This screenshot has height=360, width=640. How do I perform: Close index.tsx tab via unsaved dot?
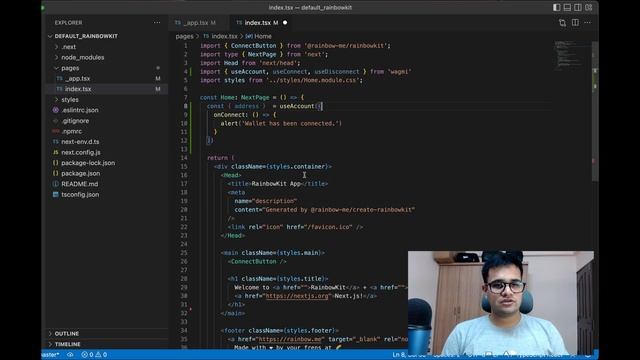click(x=285, y=23)
